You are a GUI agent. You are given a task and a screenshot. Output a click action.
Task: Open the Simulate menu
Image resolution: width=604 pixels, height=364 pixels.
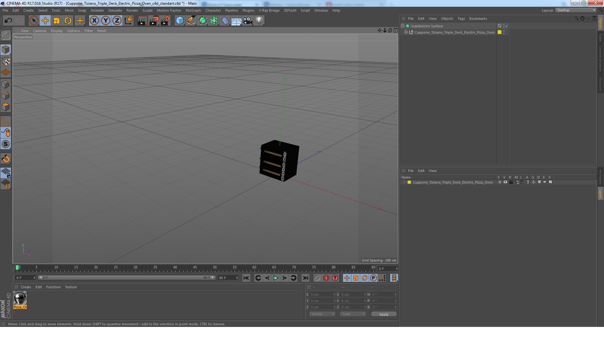point(115,10)
